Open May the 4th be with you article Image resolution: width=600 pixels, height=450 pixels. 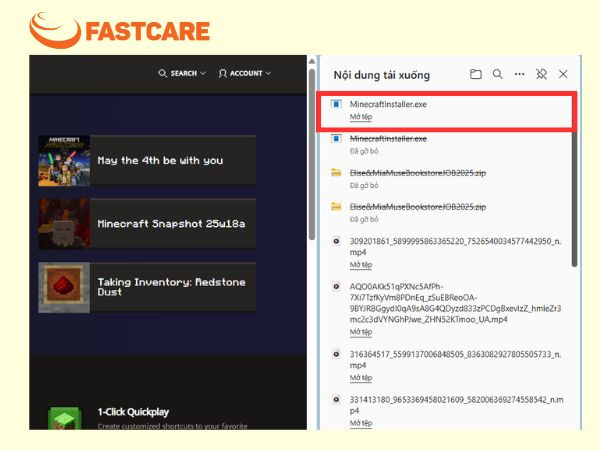147,160
